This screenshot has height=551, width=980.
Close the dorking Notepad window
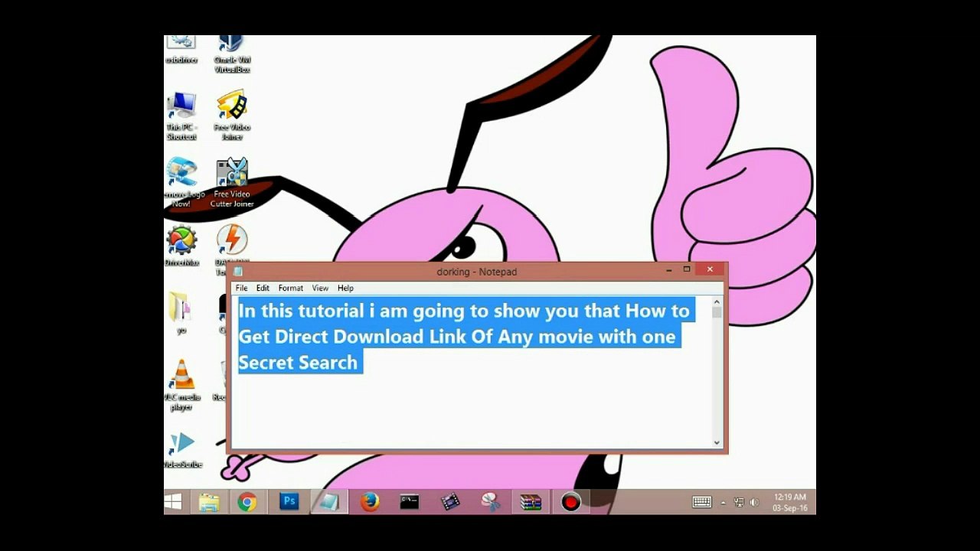[x=710, y=270]
